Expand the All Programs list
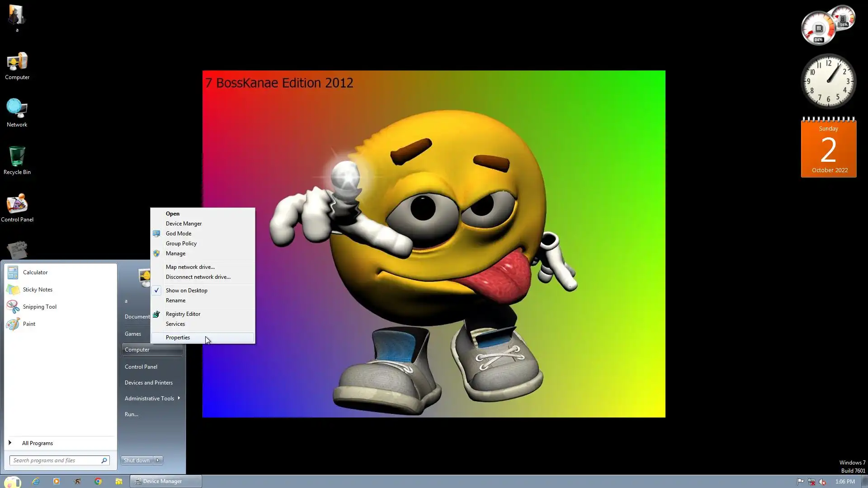Screen dimensions: 868x488 tap(37, 443)
